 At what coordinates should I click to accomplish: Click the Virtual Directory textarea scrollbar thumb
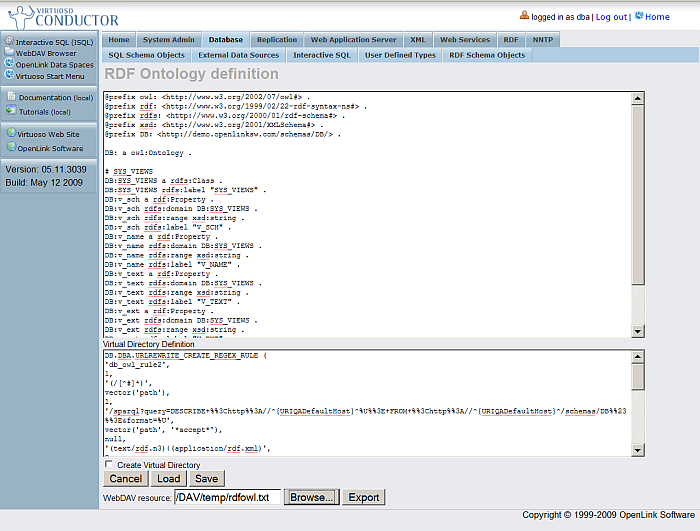tap(638, 376)
